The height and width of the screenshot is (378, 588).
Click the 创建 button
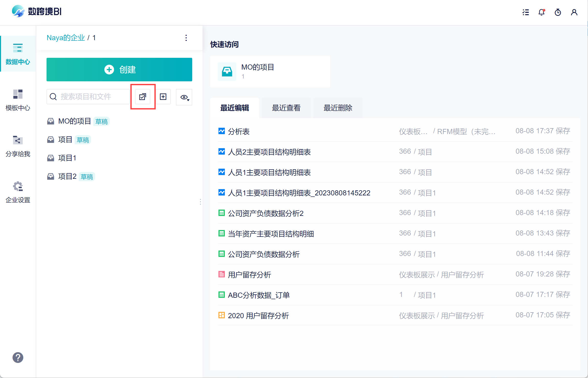(x=119, y=70)
